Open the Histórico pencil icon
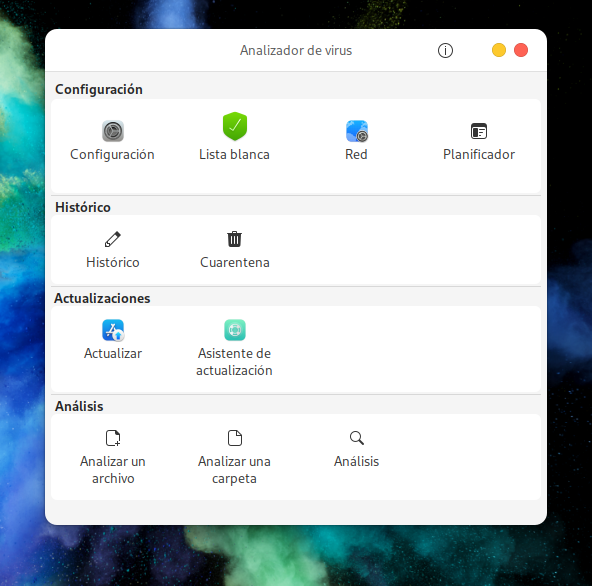592x586 pixels. coord(113,239)
